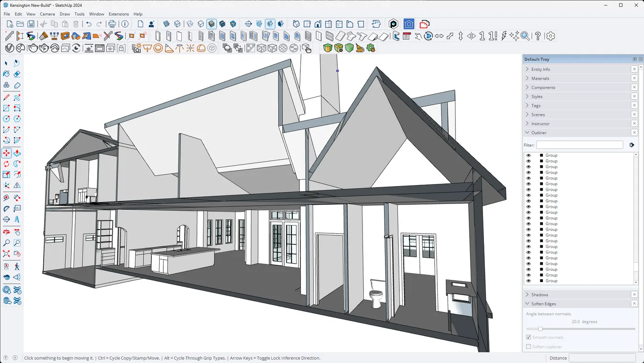Switch to X-ray face style
The height and width of the screenshot is (363, 644).
167,24
